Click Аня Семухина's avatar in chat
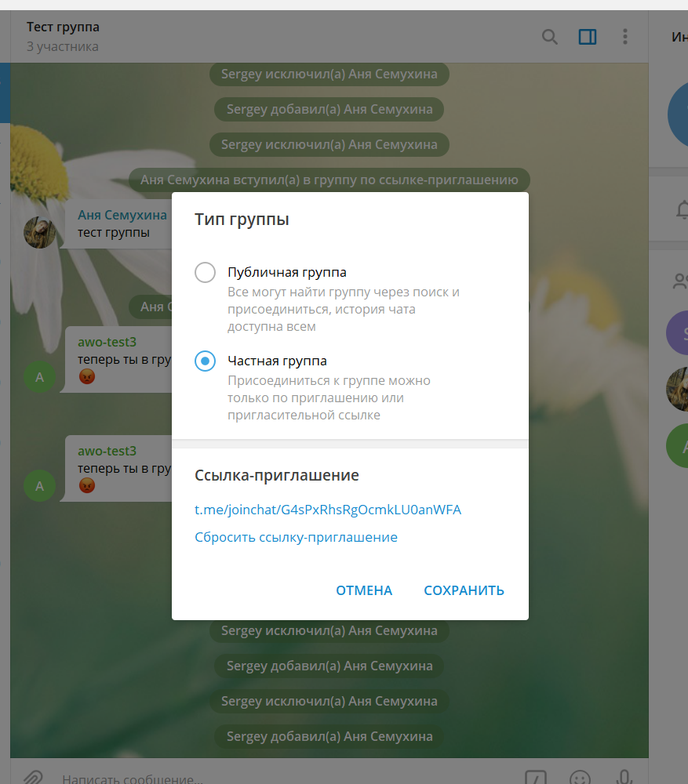688x784 pixels. (x=39, y=232)
